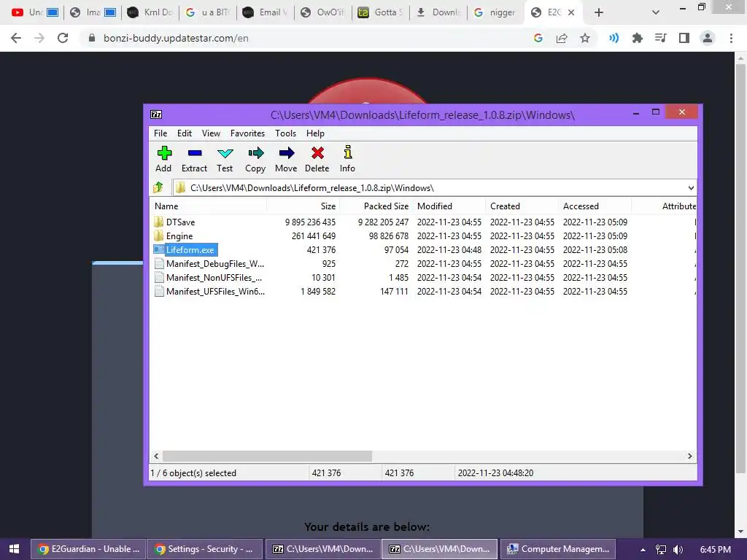Screen dimensions: 747x560
Task: Click the 7-Zip address path field
Action: [x=434, y=187]
